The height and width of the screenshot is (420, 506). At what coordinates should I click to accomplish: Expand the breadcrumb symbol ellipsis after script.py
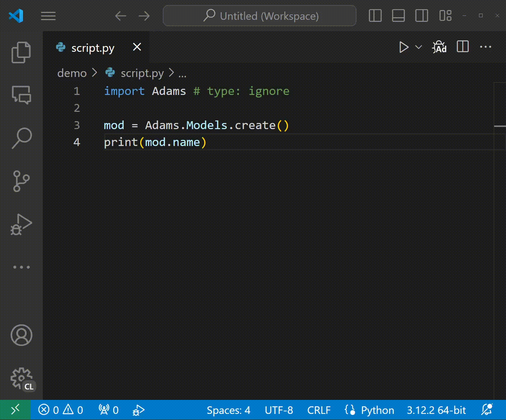click(183, 73)
